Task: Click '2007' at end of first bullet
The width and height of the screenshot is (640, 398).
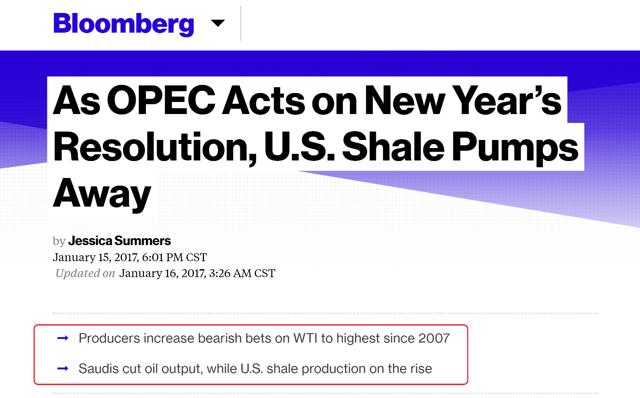Action: pos(434,338)
